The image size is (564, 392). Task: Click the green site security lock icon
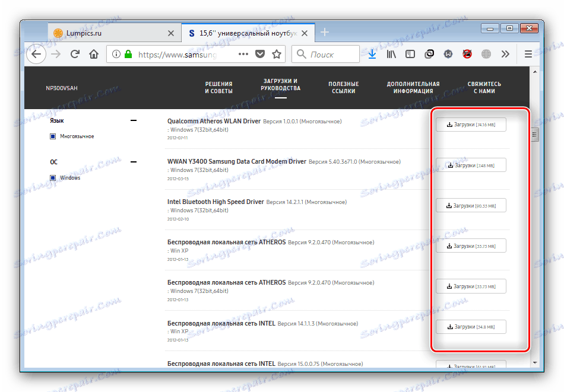129,53
